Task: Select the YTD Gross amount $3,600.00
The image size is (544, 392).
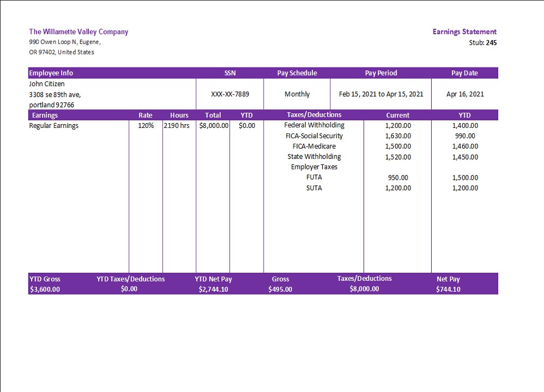Action: coord(45,290)
